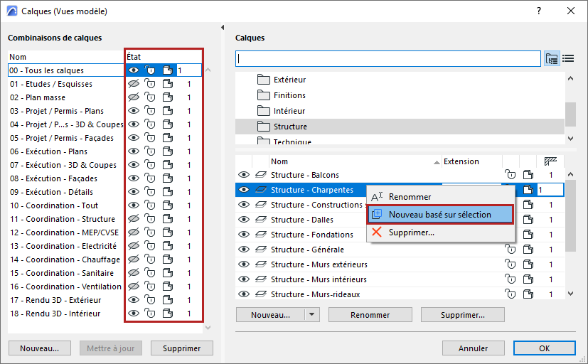
Task: Show layers in 01 - Etudes / Esquisses
Action: [x=133, y=84]
